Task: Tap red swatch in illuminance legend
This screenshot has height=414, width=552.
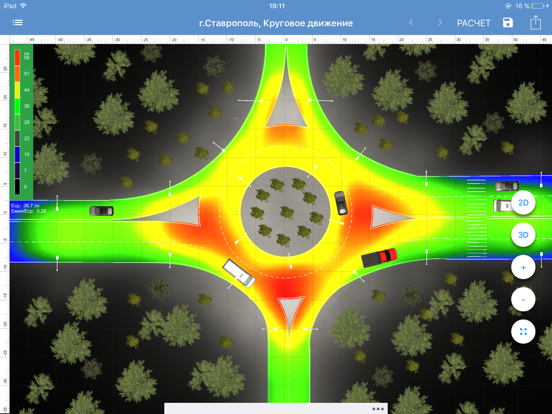Action: (17, 58)
